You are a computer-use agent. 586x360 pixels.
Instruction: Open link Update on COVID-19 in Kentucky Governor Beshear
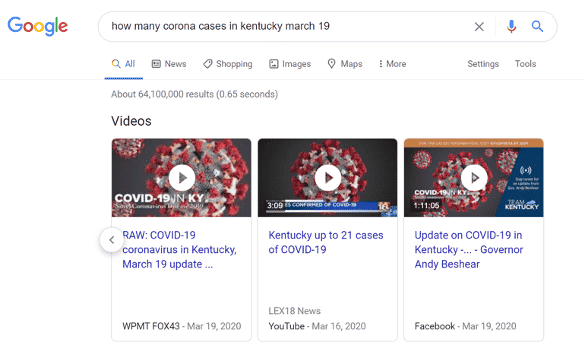click(469, 250)
